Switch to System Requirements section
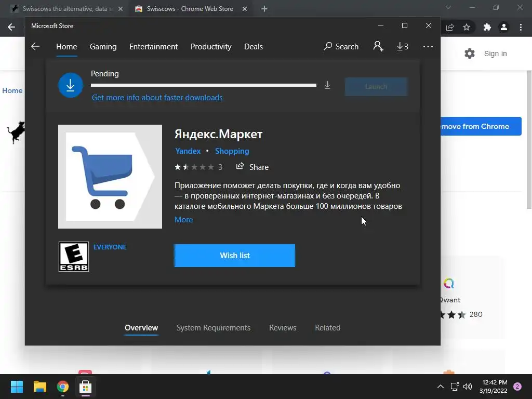This screenshot has height=399, width=532. point(214,328)
